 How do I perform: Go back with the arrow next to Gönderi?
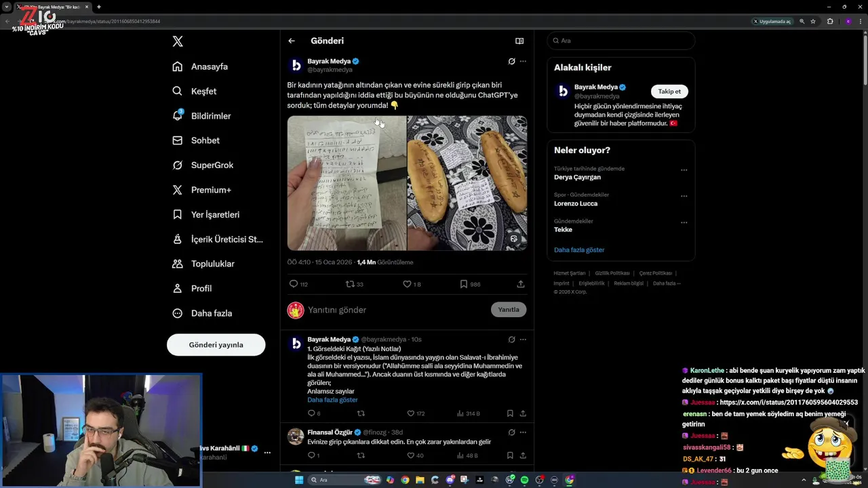pos(292,41)
